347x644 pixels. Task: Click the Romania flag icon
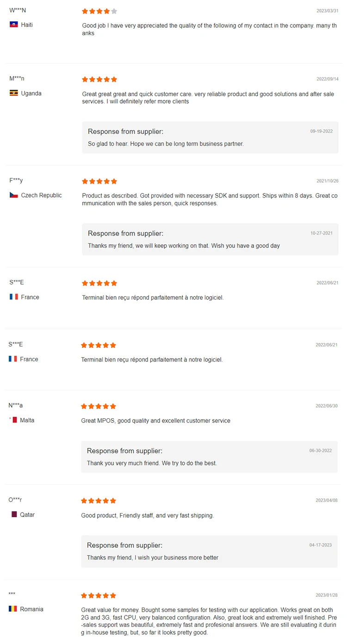pos(13,609)
